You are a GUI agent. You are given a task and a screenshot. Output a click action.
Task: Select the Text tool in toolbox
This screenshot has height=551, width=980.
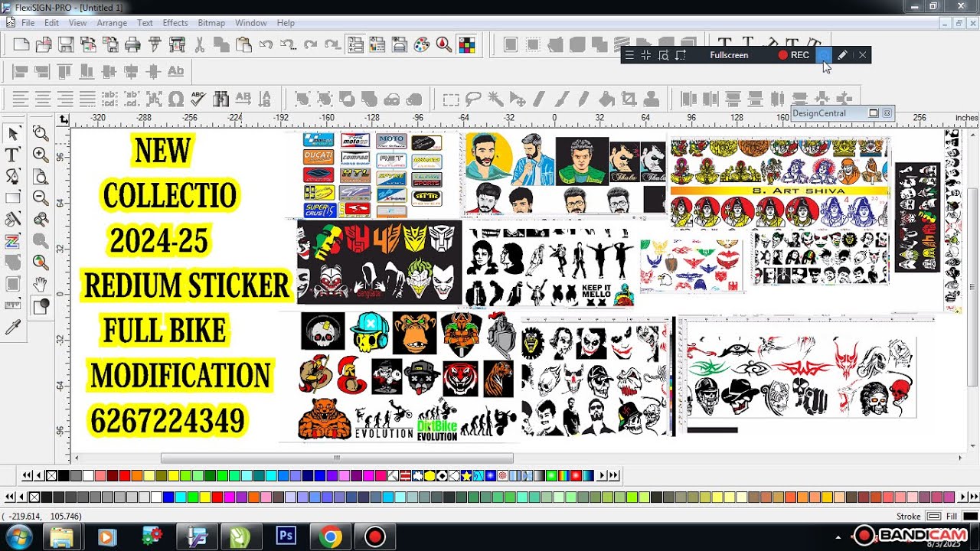12,155
